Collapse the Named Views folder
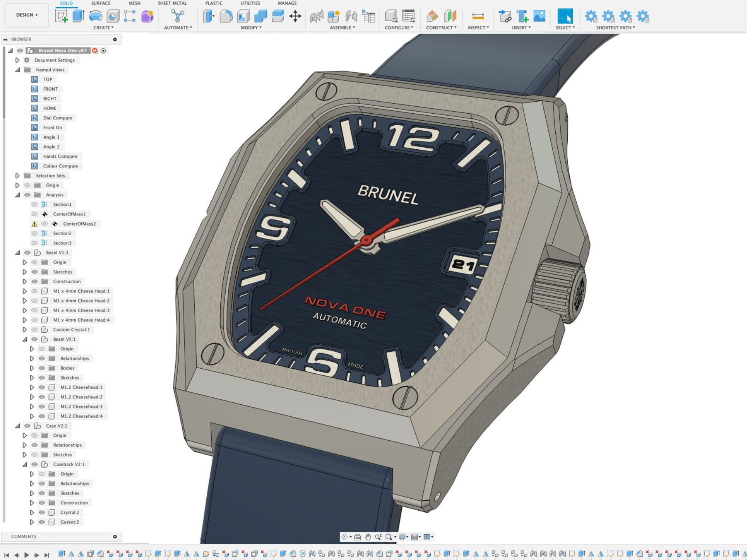The height and width of the screenshot is (560, 747). pyautogui.click(x=17, y=70)
